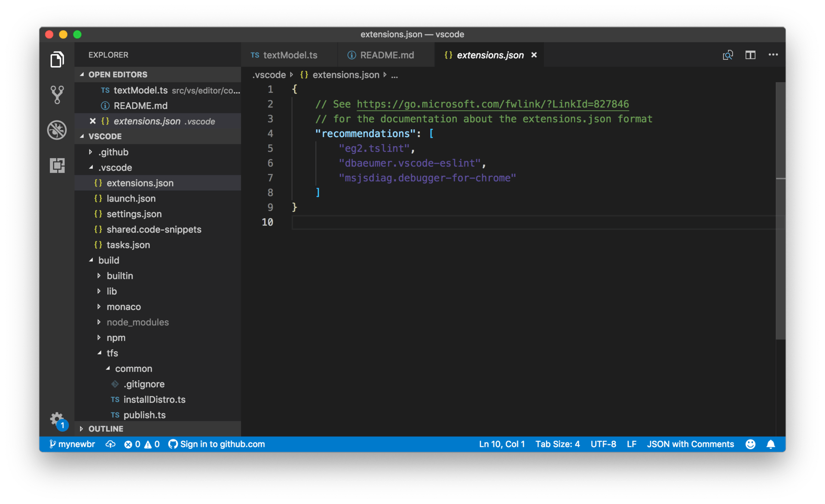The width and height of the screenshot is (825, 504).
Task: Open the go.microsoft.com documentation link
Action: pos(492,104)
